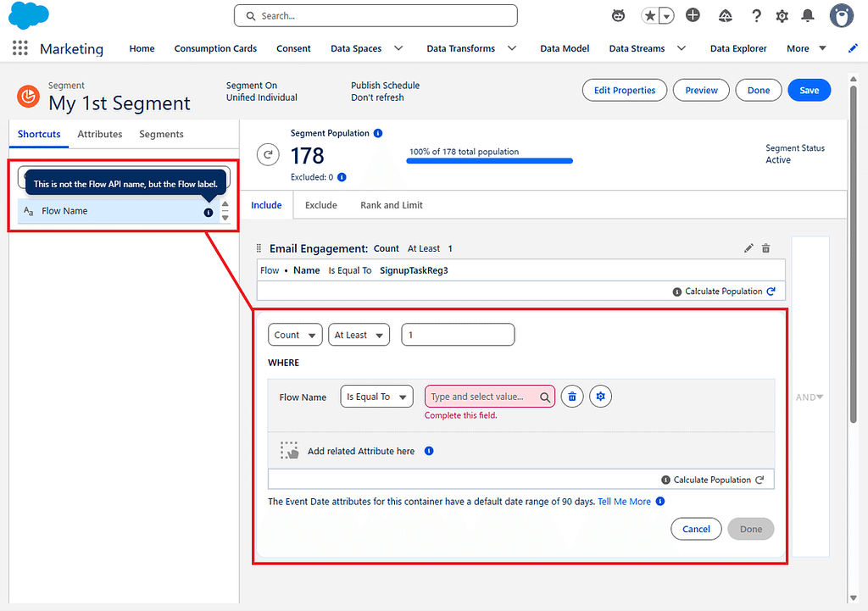
Task: Click the Type and select value field
Action: point(489,397)
